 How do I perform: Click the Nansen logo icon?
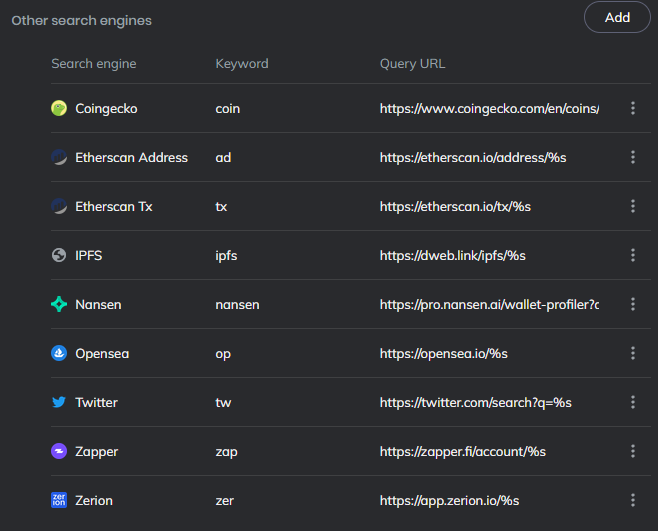click(x=59, y=304)
